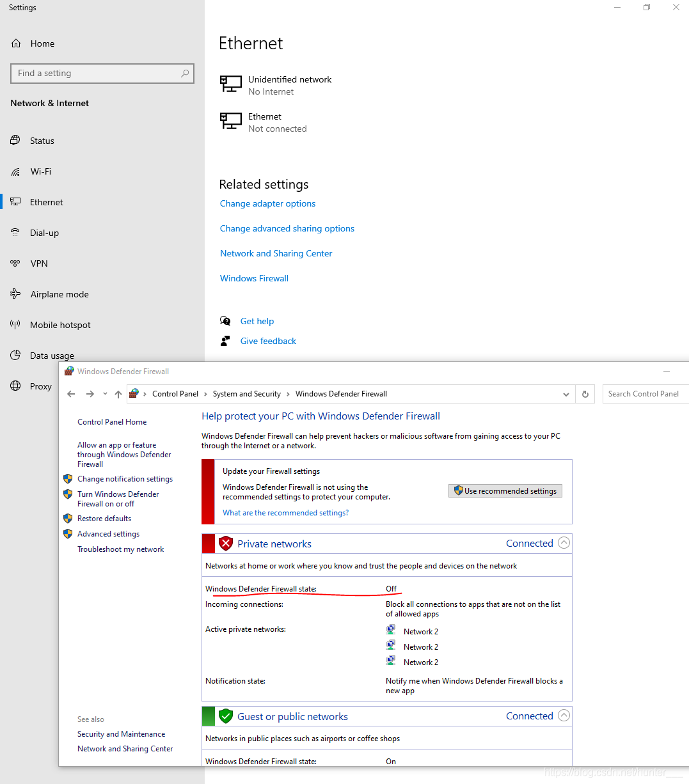
Task: Refresh the Control Panel view
Action: coord(585,394)
